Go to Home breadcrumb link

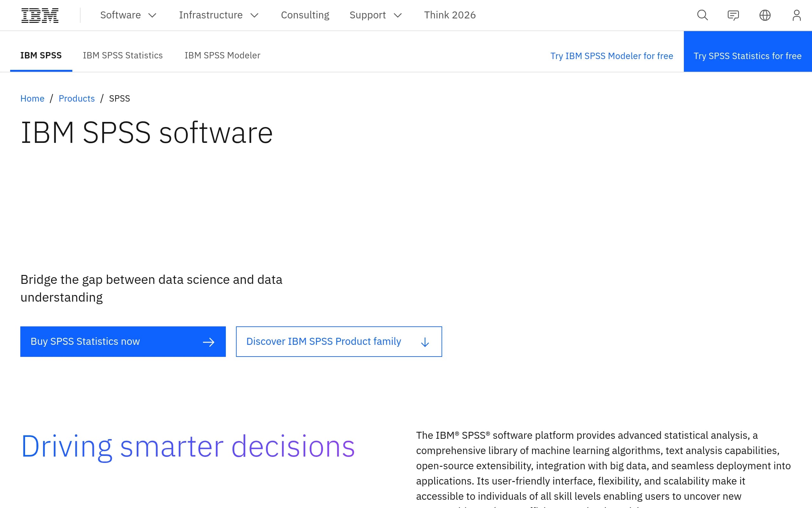point(32,98)
